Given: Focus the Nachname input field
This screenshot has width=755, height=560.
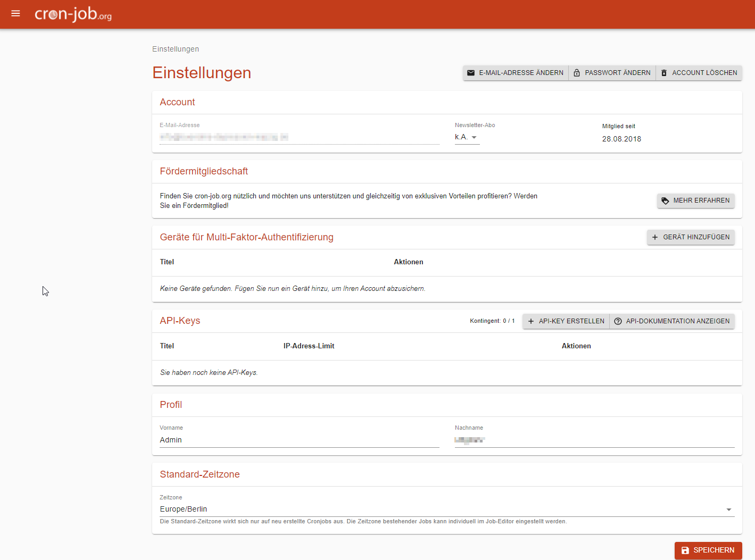Looking at the screenshot, I should pos(595,440).
